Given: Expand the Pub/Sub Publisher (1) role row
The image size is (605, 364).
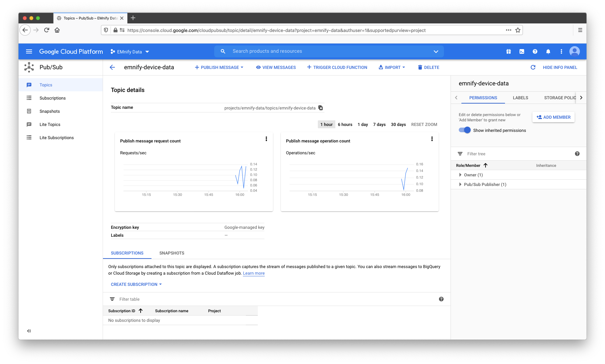Looking at the screenshot, I should [460, 184].
